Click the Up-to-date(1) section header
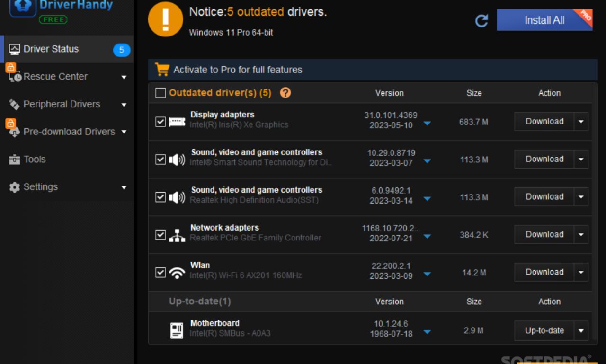 coord(200,302)
